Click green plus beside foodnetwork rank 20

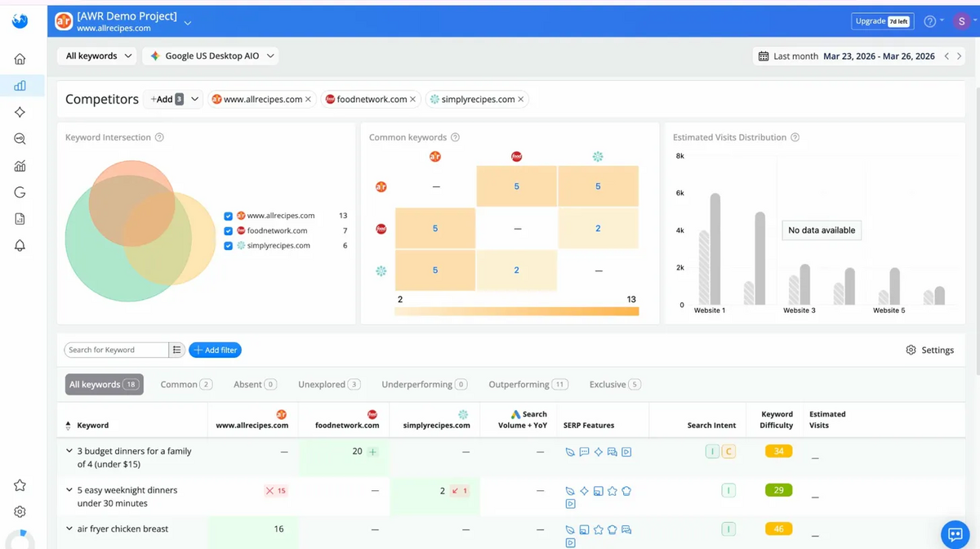373,452
